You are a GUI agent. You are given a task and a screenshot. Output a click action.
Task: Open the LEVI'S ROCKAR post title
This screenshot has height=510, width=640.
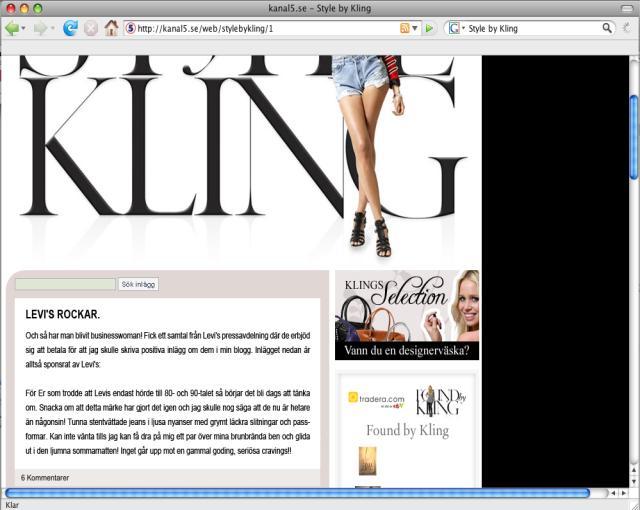62,315
